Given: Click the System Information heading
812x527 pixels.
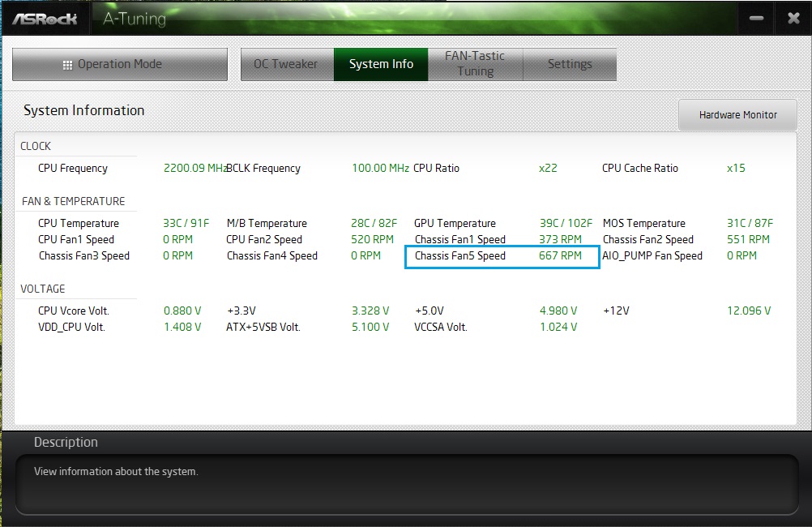Looking at the screenshot, I should tap(84, 110).
